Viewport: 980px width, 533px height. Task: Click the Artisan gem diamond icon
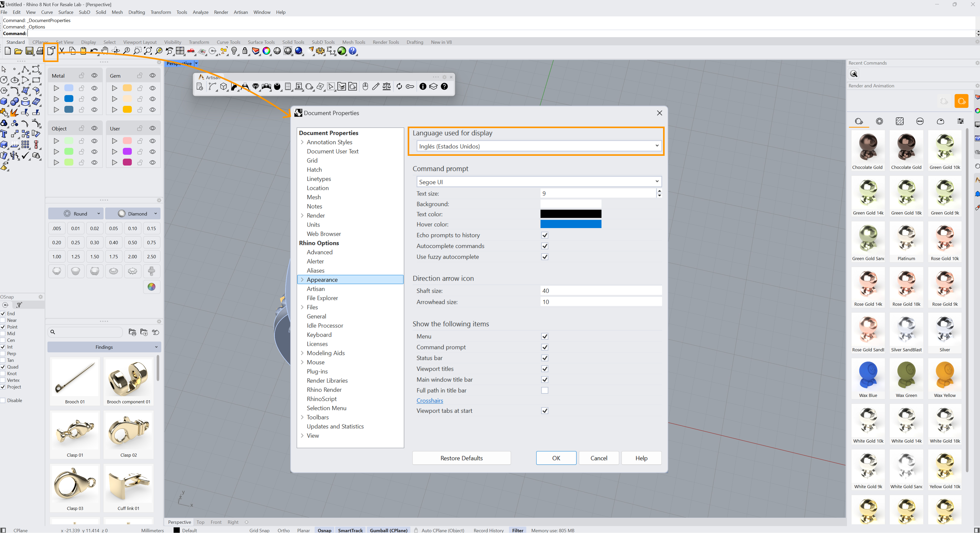coord(256,87)
